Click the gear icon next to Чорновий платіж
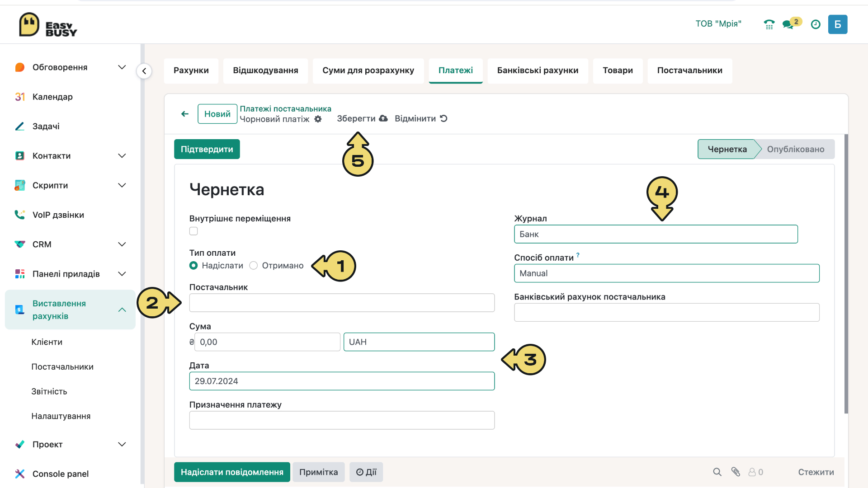This screenshot has width=868, height=488. [x=318, y=119]
